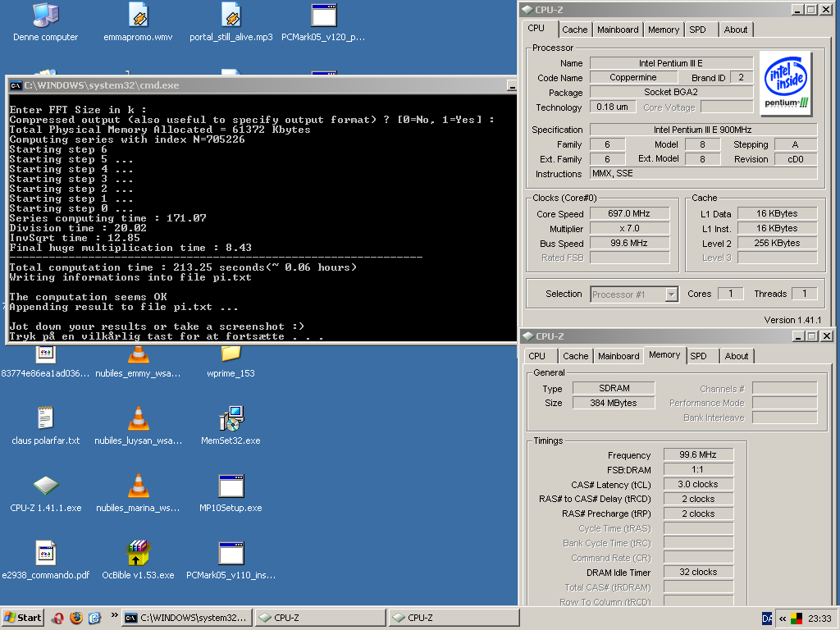Image resolution: width=840 pixels, height=630 pixels.
Task: Launch MP10Setup.exe desktop icon
Action: [231, 486]
